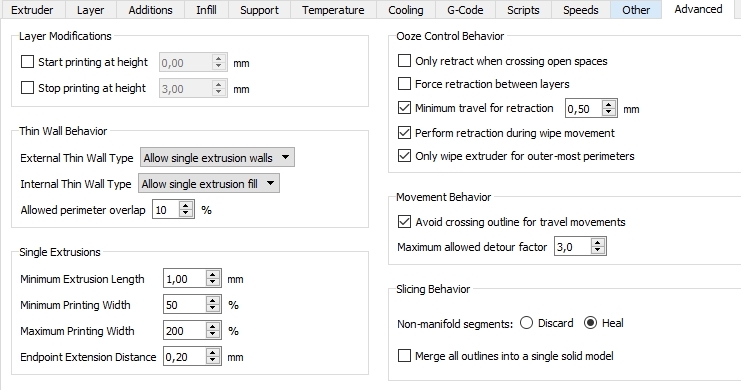Check Merge all outlines into single solid model

(x=404, y=355)
